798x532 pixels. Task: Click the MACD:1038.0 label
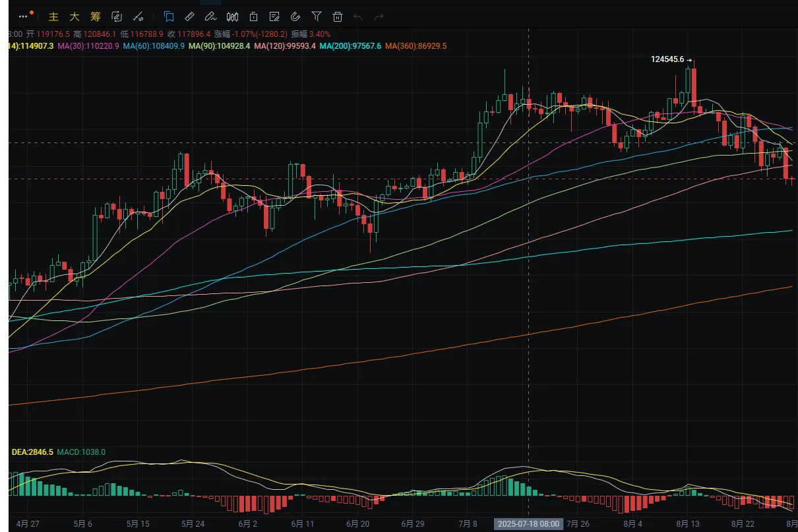[81, 452]
